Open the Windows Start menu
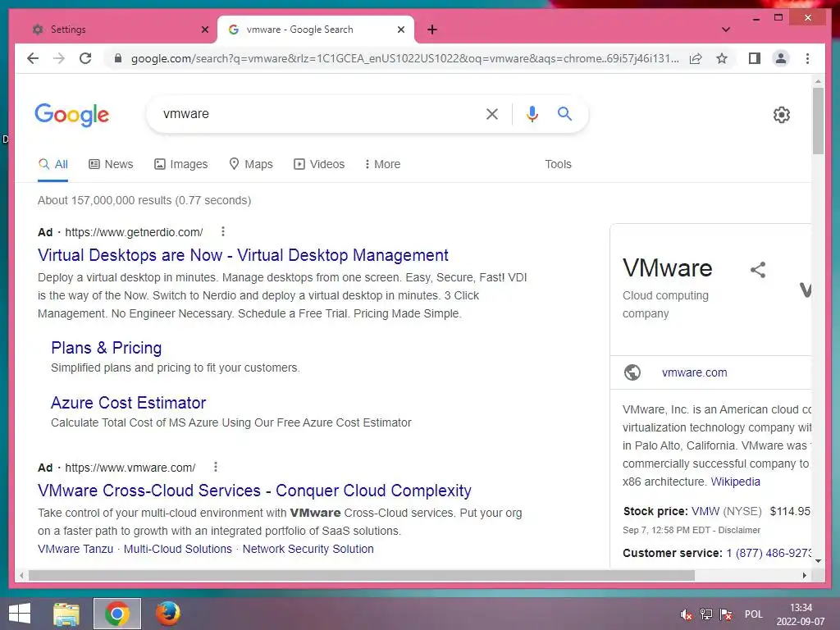Screen dimensions: 840x630 [20, 614]
